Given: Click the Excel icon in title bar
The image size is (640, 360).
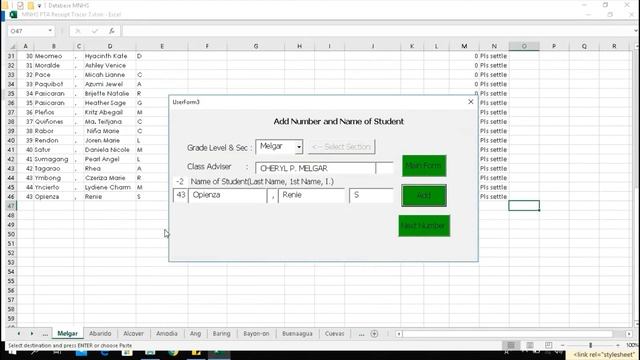Looking at the screenshot, I should click(x=13, y=14).
